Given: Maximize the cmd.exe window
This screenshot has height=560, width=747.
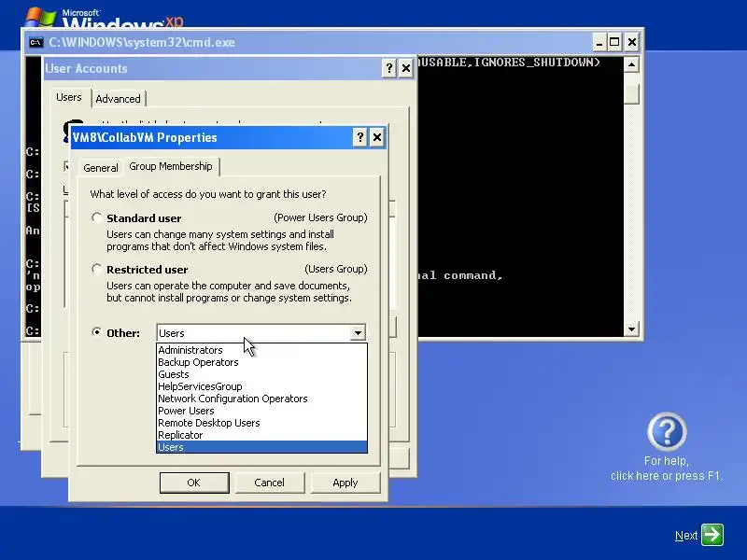Looking at the screenshot, I should (x=614, y=42).
